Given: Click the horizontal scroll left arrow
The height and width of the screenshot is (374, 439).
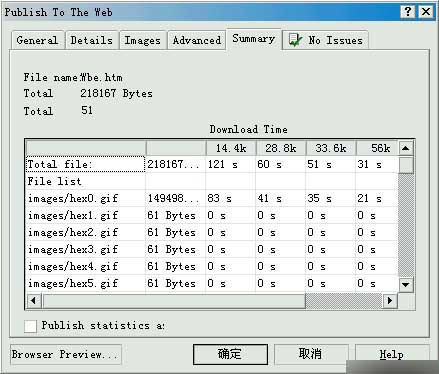Looking at the screenshot, I should tap(33, 301).
